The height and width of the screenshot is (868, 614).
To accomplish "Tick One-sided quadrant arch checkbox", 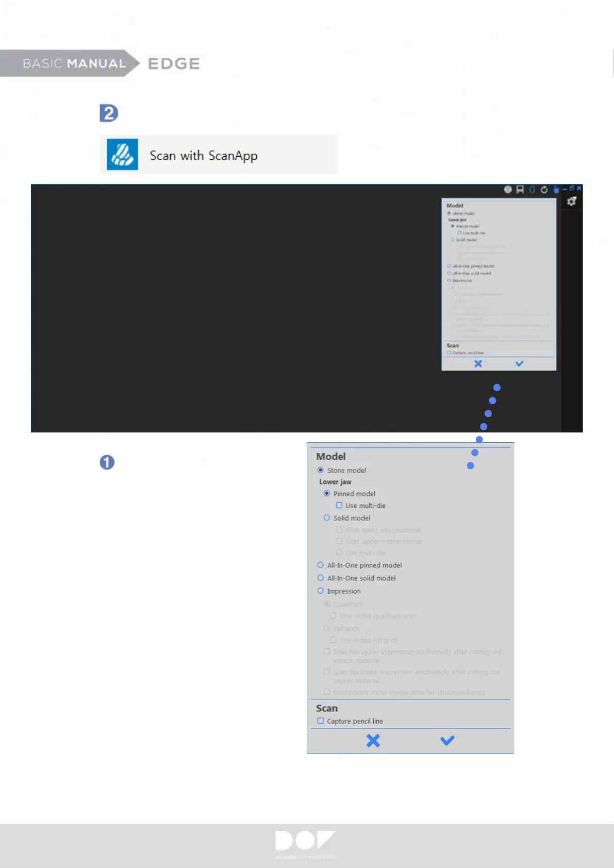I will (x=333, y=615).
